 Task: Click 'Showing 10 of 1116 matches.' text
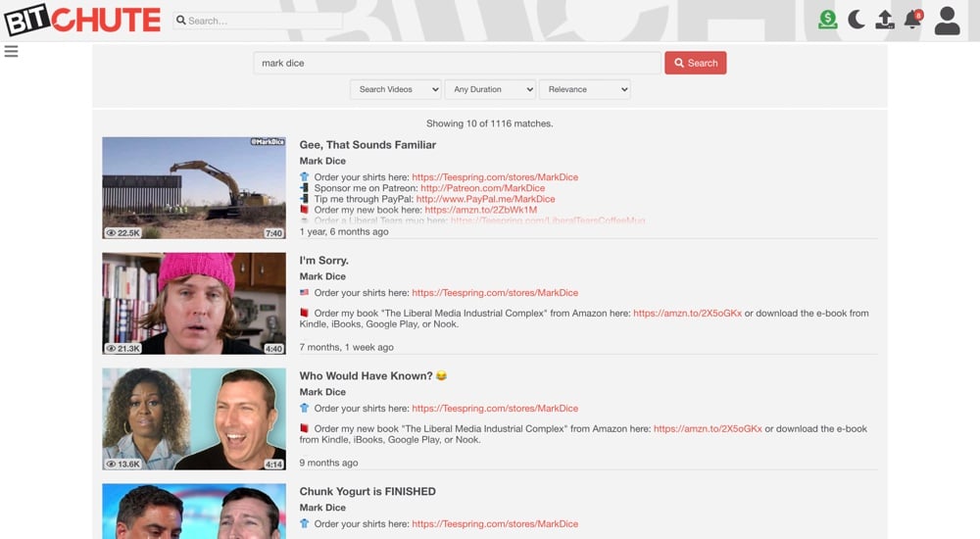coord(489,123)
